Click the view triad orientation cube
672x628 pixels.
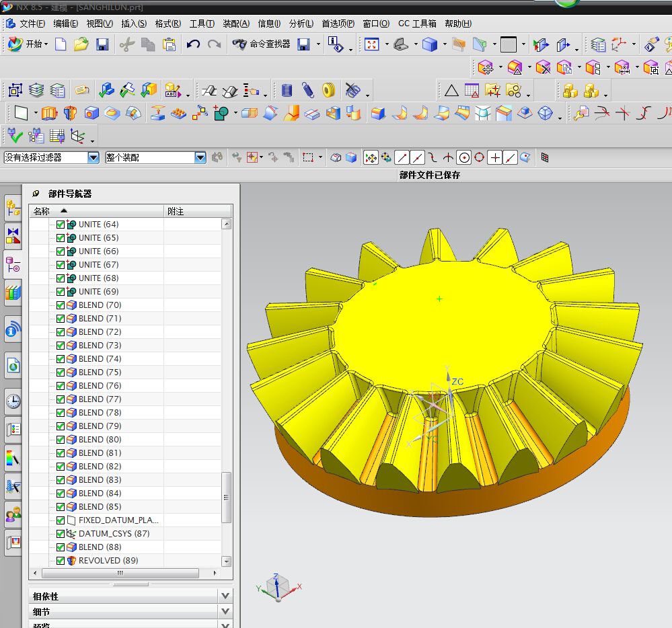point(278,586)
